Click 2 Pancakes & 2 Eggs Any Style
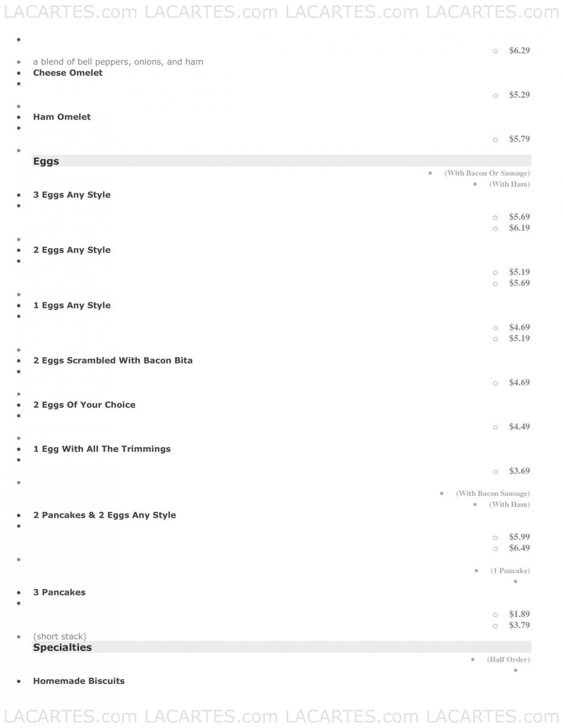Image resolution: width=563 pixels, height=728 pixels. [105, 515]
